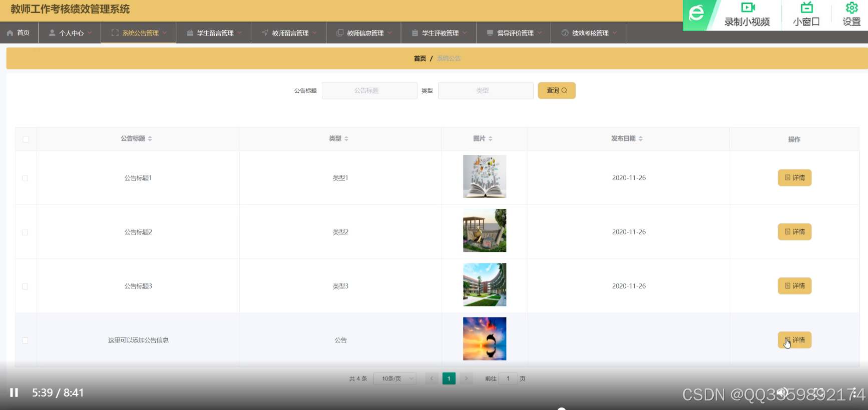The height and width of the screenshot is (410, 868).
Task: Click the green browser logo icon
Action: tap(696, 13)
